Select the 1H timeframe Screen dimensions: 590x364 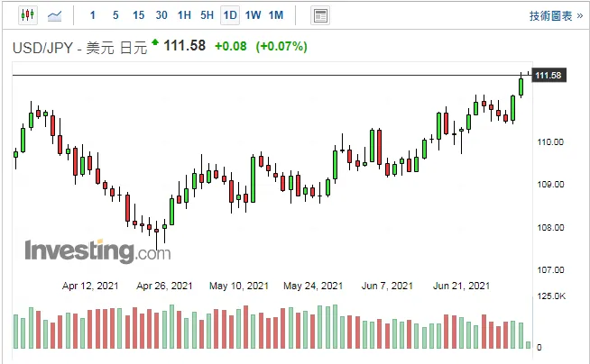[x=184, y=15]
